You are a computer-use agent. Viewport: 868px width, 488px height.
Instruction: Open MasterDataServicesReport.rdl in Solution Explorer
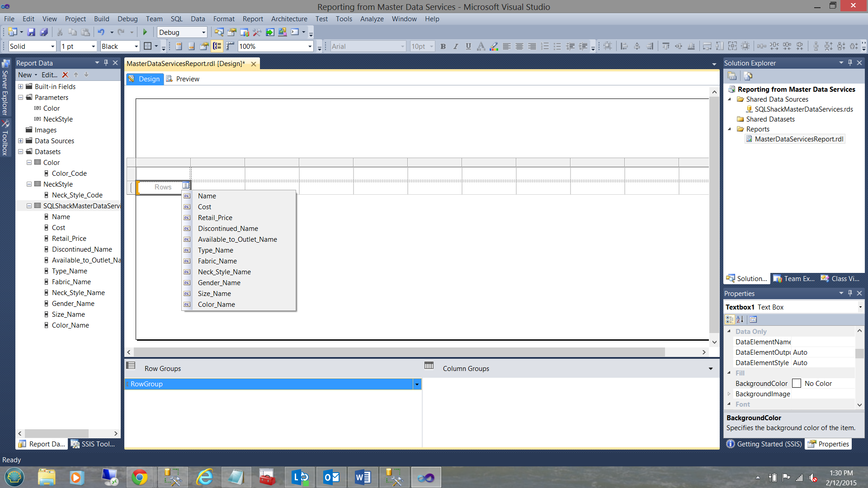point(798,139)
